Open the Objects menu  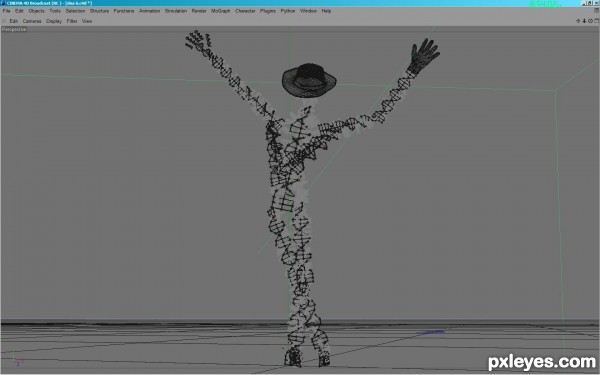coord(36,11)
